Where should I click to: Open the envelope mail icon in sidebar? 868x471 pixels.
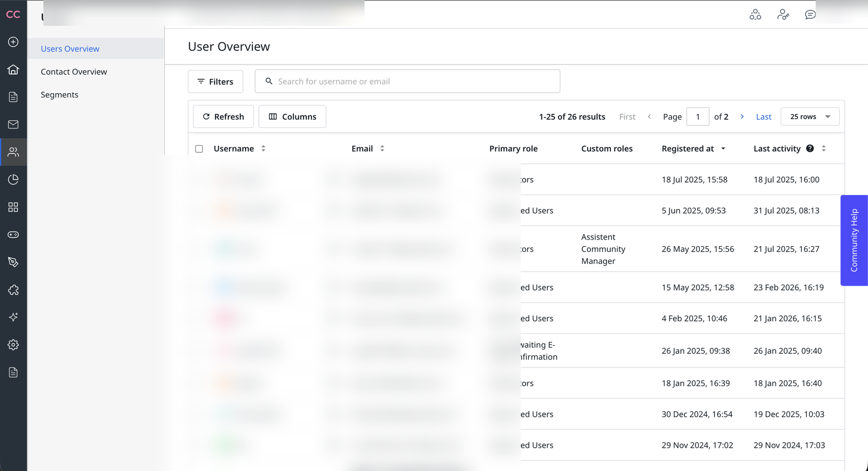coord(13,125)
